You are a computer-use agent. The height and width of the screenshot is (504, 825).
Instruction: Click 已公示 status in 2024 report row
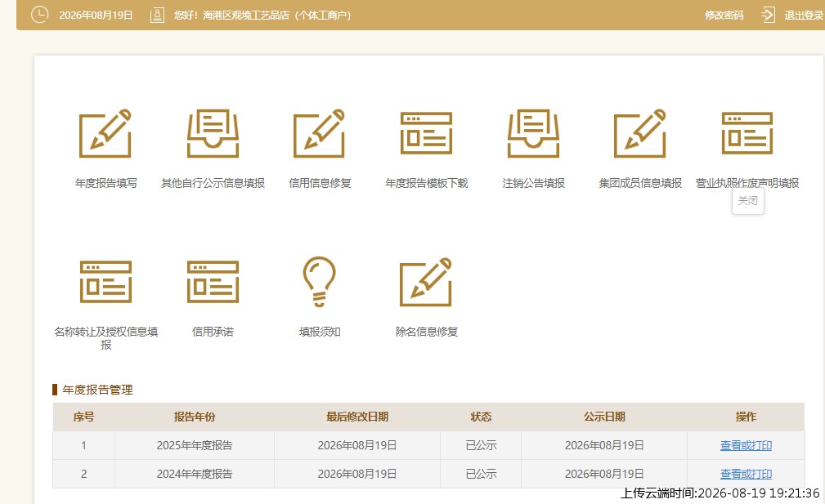click(481, 474)
